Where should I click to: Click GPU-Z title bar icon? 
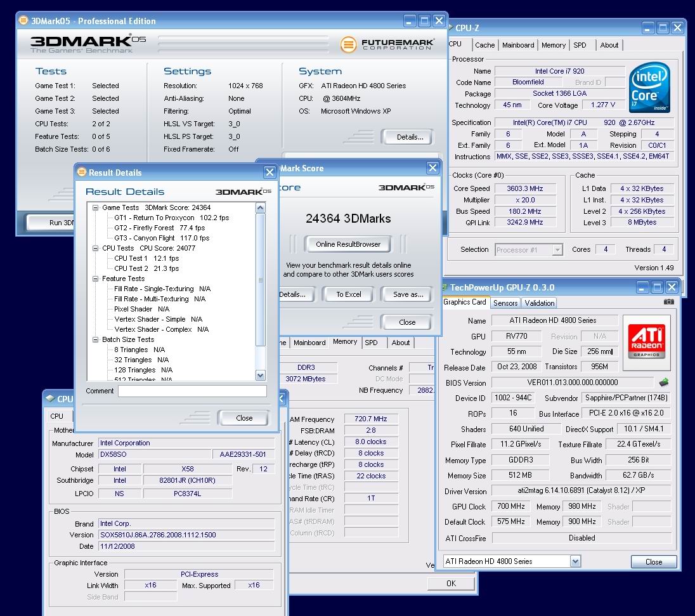[445, 287]
